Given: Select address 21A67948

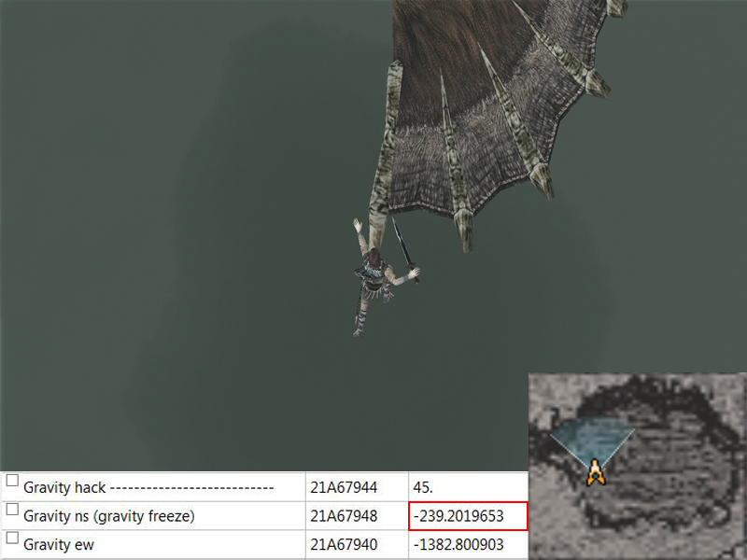Looking at the screenshot, I should click(344, 516).
